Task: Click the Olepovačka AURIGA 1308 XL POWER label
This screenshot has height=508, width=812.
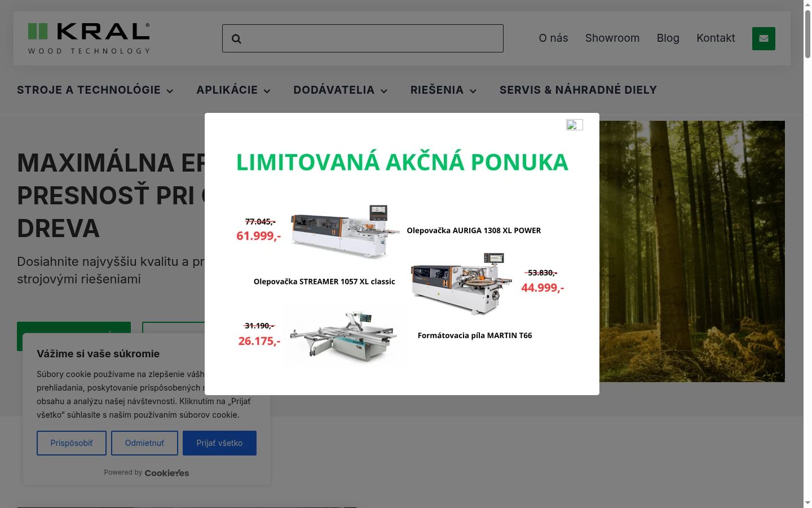Action: [474, 230]
